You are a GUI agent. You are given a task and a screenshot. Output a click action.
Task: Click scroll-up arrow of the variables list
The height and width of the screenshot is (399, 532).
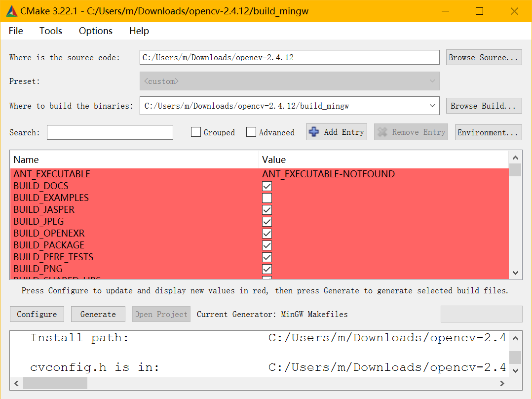coord(515,158)
